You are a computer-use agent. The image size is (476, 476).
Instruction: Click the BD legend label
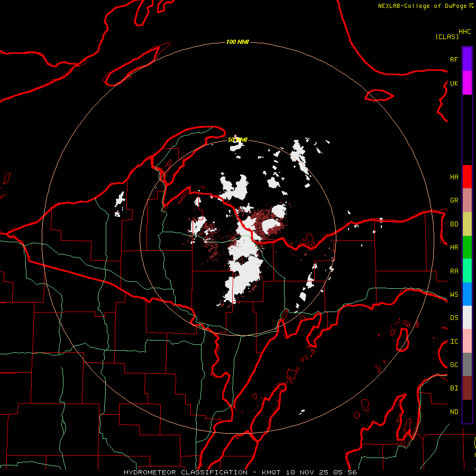coord(454,224)
